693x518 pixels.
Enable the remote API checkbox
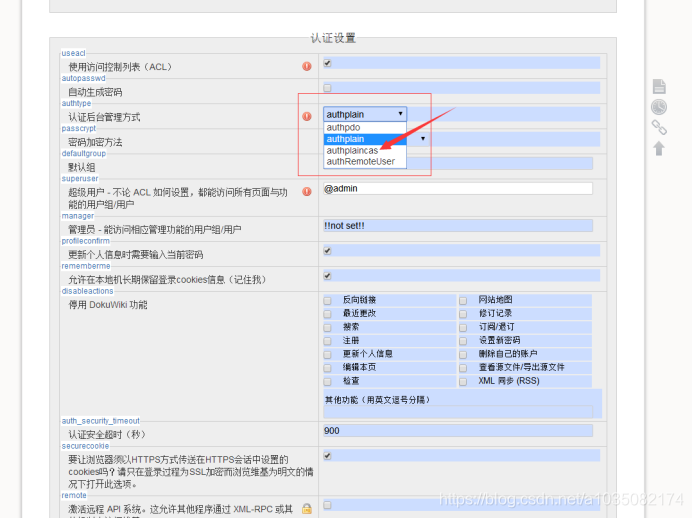(x=327, y=505)
